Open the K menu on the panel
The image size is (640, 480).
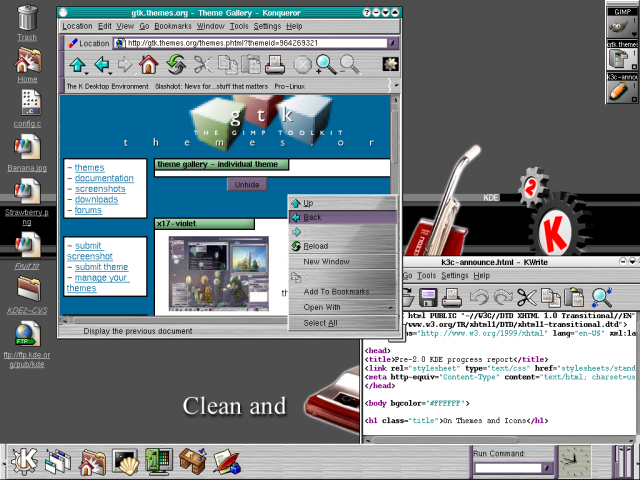tap(24, 461)
